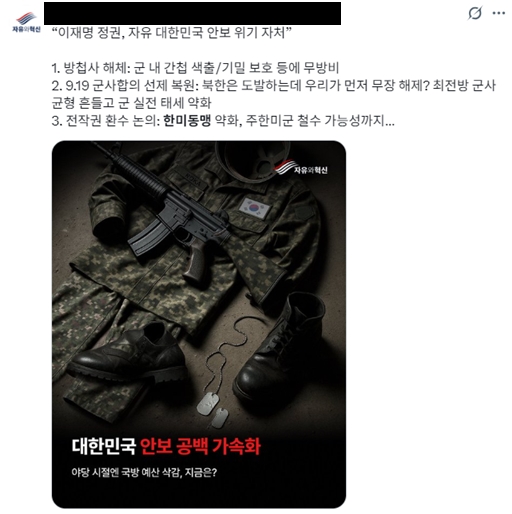Click the red text 안보 공백 가속화
The image size is (512, 514).
point(200,446)
